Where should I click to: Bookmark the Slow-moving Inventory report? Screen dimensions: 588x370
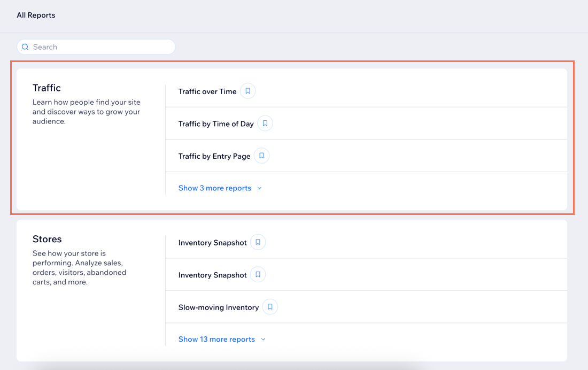[270, 307]
